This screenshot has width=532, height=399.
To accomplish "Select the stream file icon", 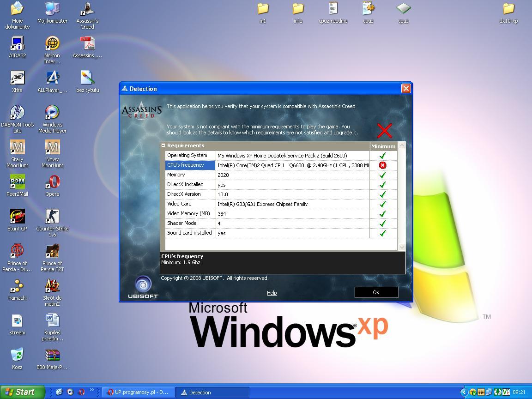I will (x=17, y=324).
